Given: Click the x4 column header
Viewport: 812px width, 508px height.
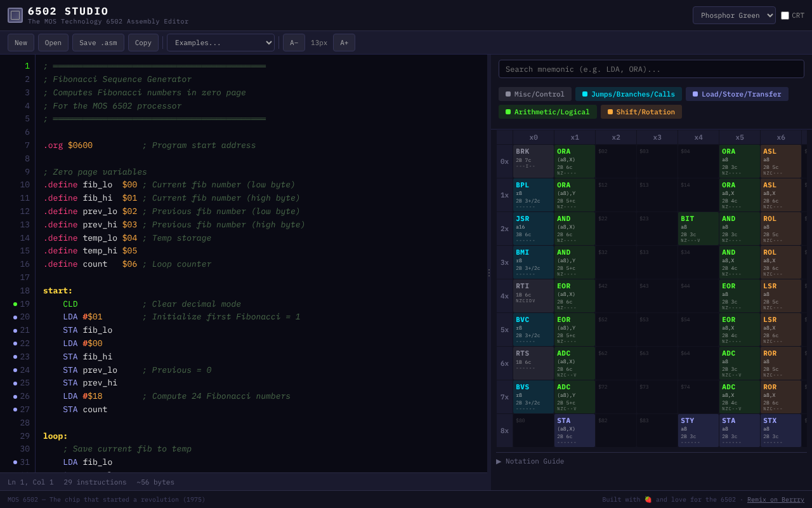Looking at the screenshot, I should tap(698, 137).
